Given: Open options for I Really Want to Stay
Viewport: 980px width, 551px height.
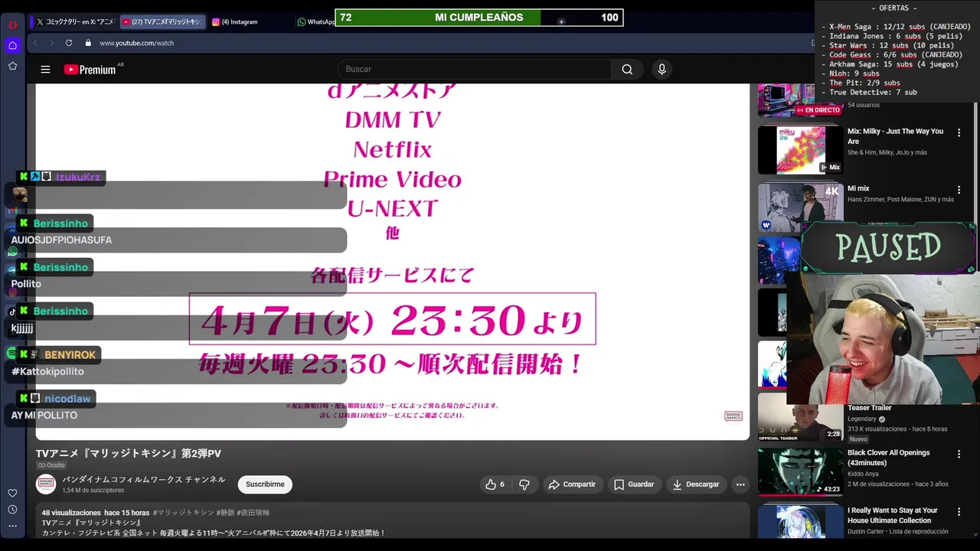Looking at the screenshot, I should pos(959,511).
